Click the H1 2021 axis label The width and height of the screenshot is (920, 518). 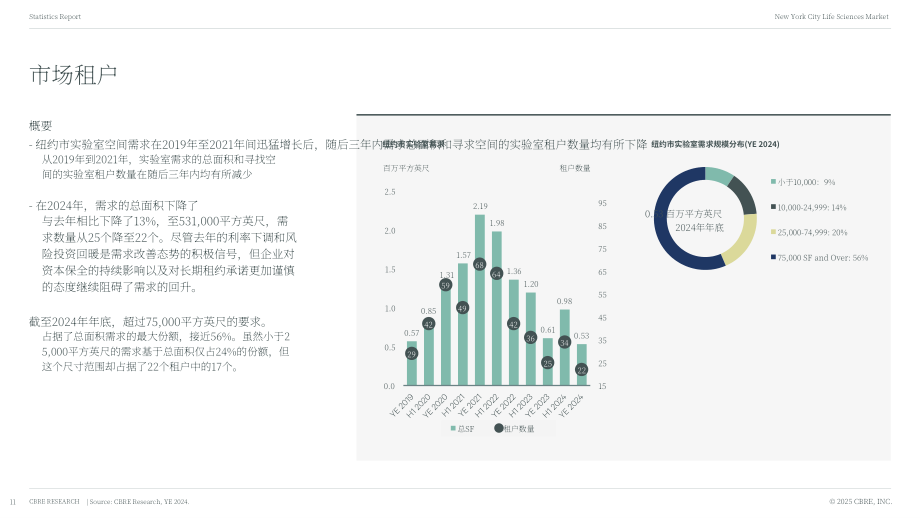[453, 405]
